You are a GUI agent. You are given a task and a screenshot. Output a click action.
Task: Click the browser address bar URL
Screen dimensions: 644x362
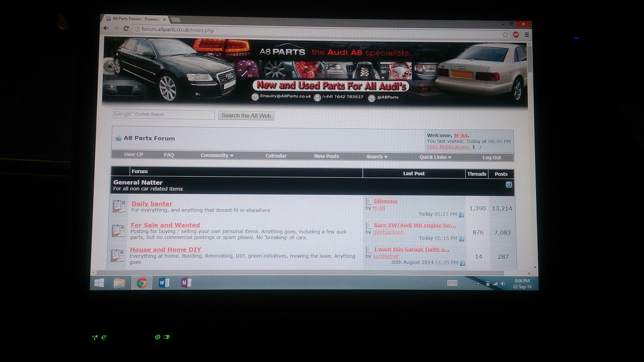(x=177, y=30)
